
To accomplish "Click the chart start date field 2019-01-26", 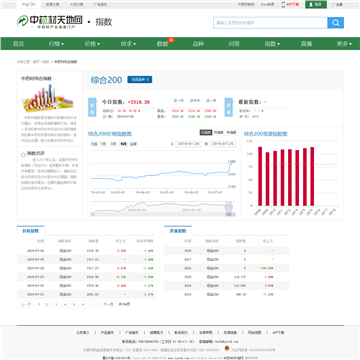I will click(x=188, y=144).
